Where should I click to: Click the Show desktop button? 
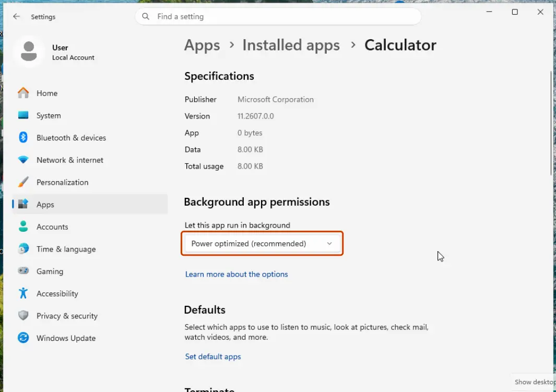coord(534,382)
